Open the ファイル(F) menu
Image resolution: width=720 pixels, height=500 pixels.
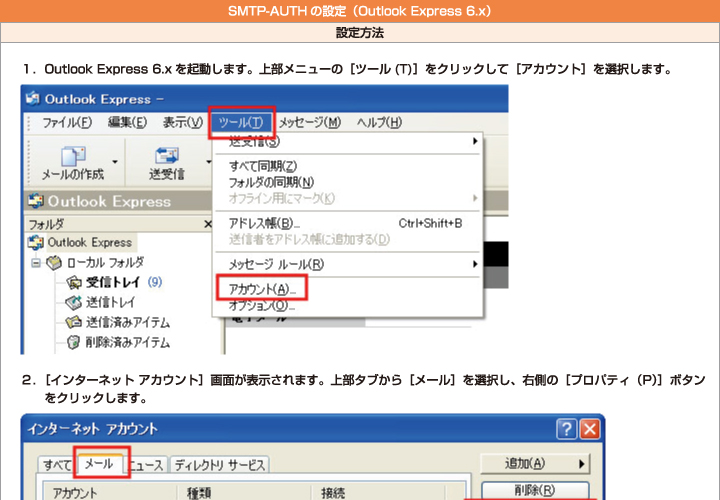(67, 123)
